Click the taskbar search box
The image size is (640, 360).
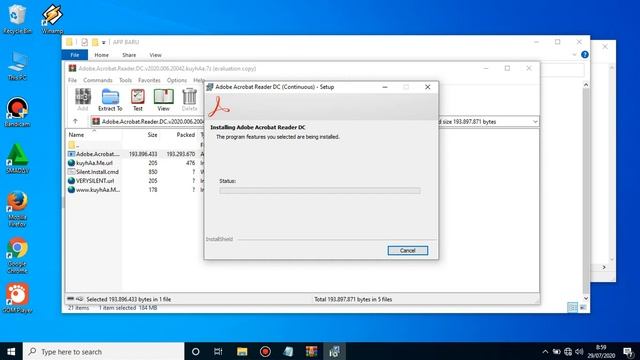[104, 351]
